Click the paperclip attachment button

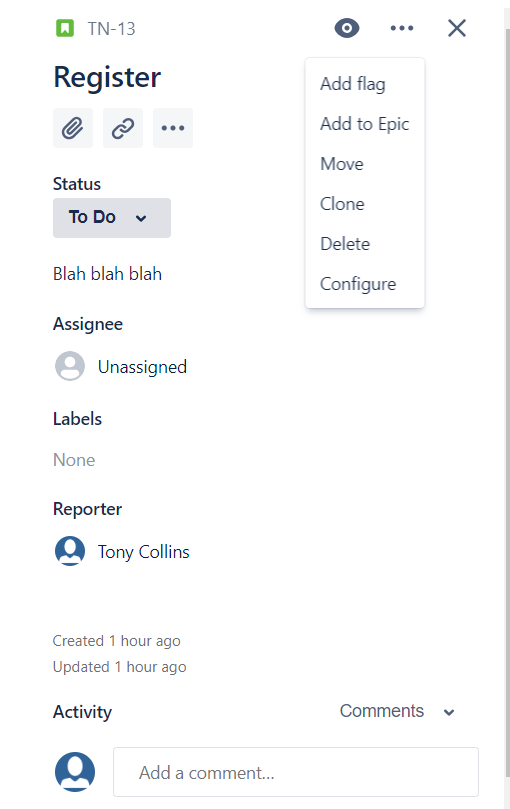coord(73,128)
